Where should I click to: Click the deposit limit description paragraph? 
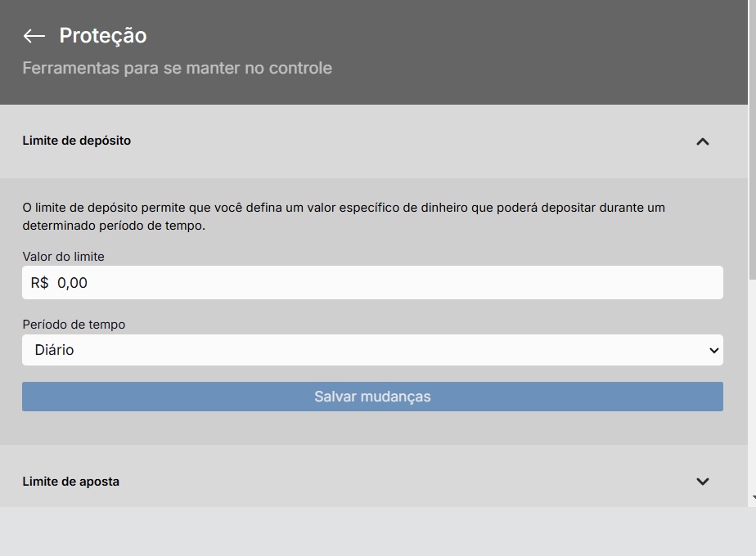(x=344, y=217)
